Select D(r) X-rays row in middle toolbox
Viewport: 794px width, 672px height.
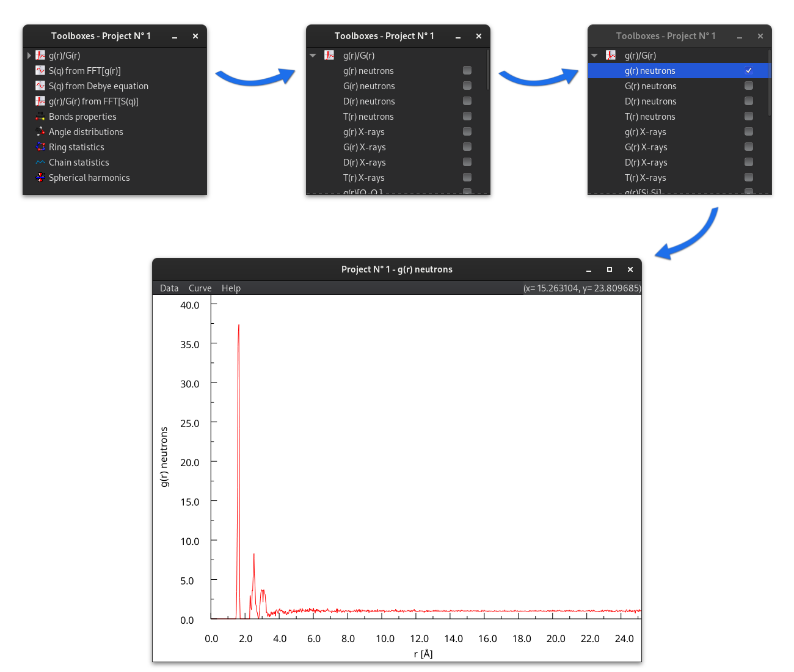(365, 163)
